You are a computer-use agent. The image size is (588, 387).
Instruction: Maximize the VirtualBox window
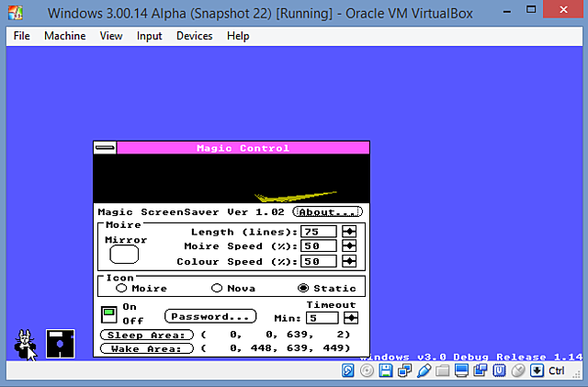coord(531,10)
